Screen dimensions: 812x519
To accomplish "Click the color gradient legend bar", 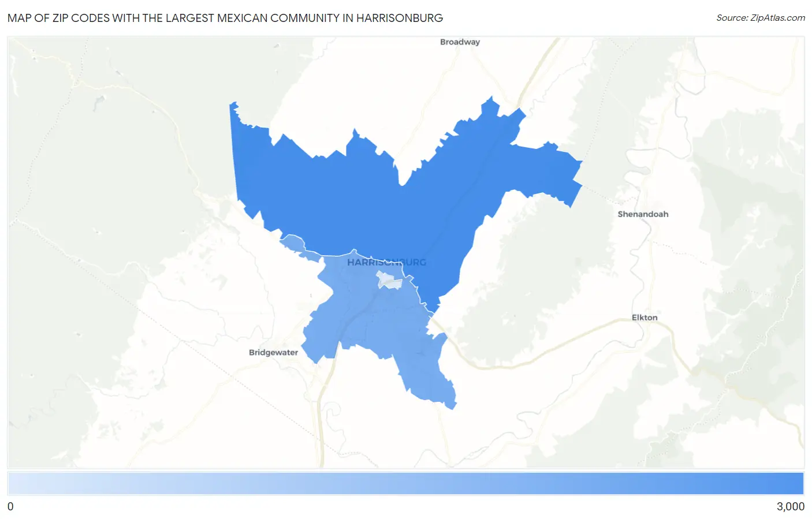I will coord(405,483).
